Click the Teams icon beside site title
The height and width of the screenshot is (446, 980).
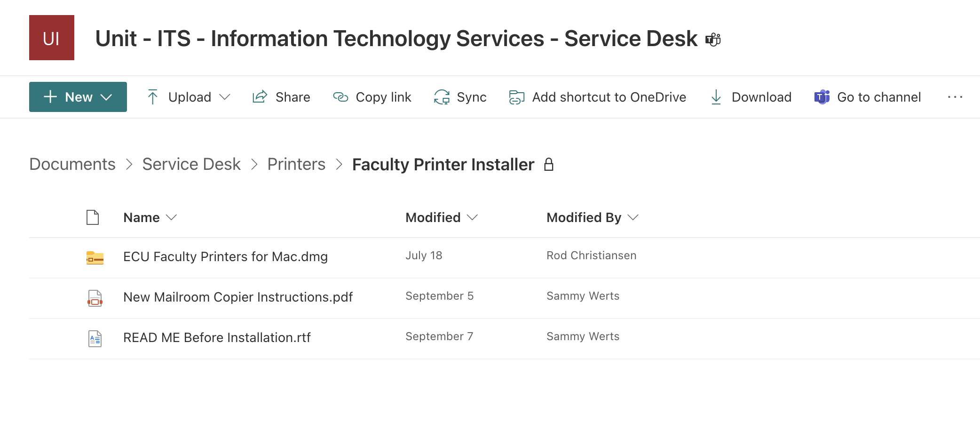coord(713,40)
